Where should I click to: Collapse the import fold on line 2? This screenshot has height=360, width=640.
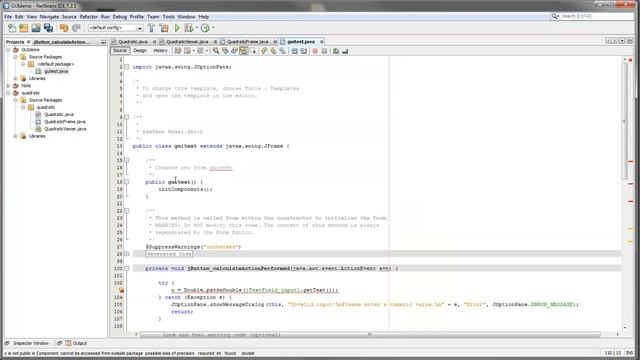[127, 67]
